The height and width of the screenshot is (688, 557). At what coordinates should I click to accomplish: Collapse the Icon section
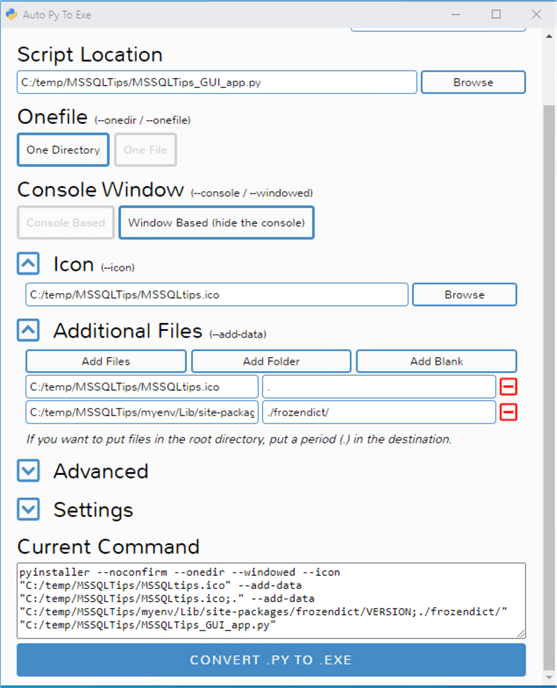28,264
